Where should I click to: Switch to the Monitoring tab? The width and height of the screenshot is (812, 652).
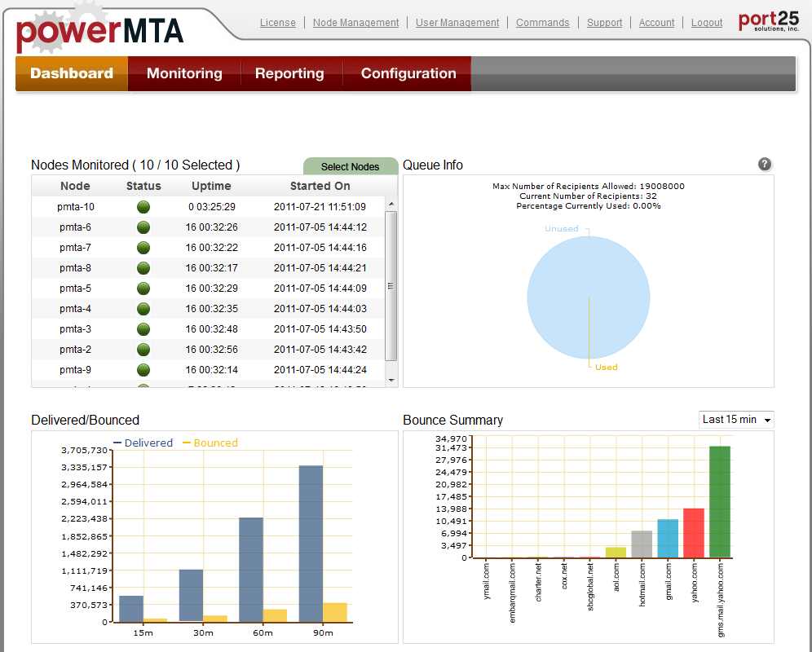184,73
